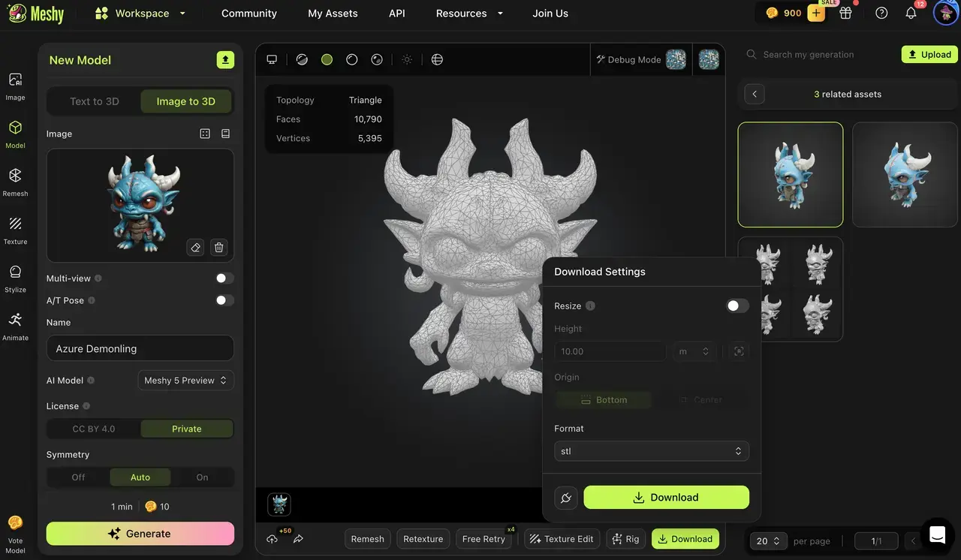Open the notifications bell
The width and height of the screenshot is (961, 560).
pyautogui.click(x=911, y=13)
